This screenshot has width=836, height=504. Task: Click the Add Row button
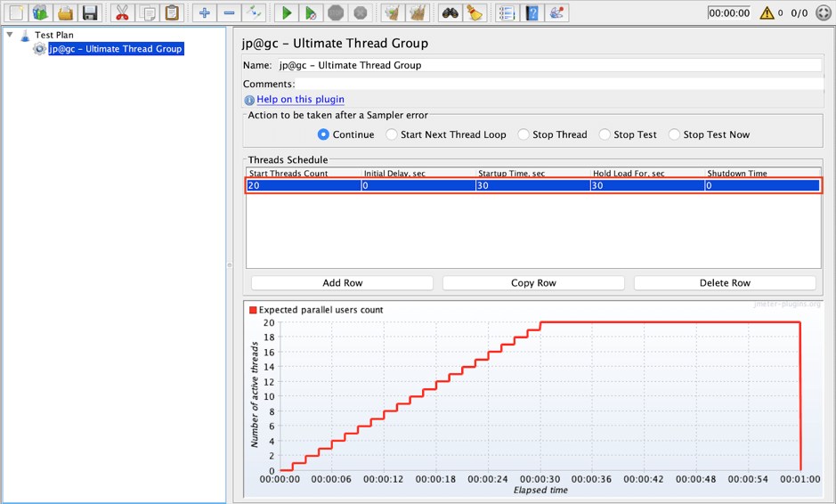[342, 282]
